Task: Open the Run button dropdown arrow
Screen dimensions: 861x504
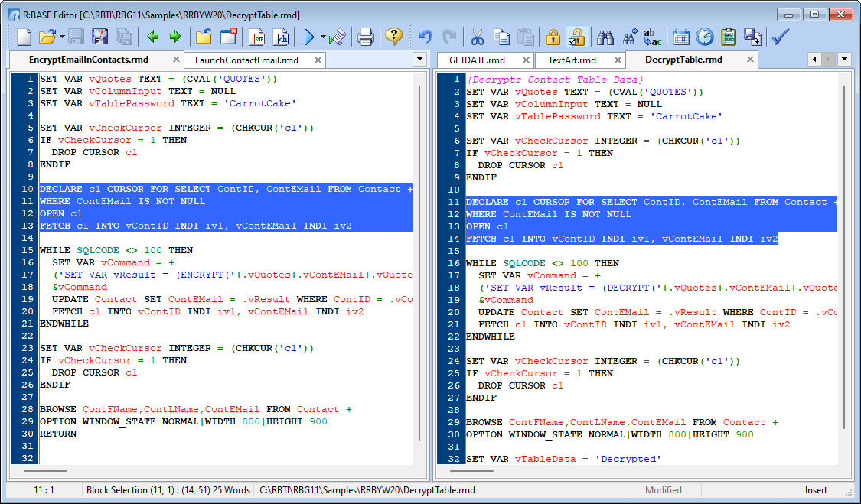Action: tap(323, 37)
